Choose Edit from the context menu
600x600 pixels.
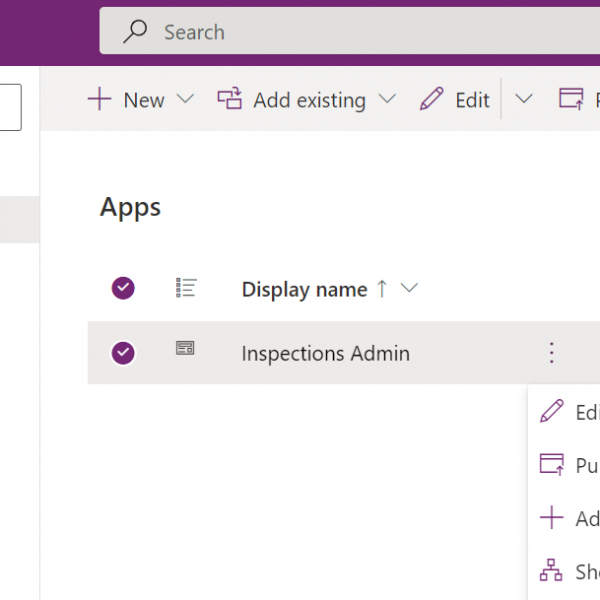tap(569, 412)
